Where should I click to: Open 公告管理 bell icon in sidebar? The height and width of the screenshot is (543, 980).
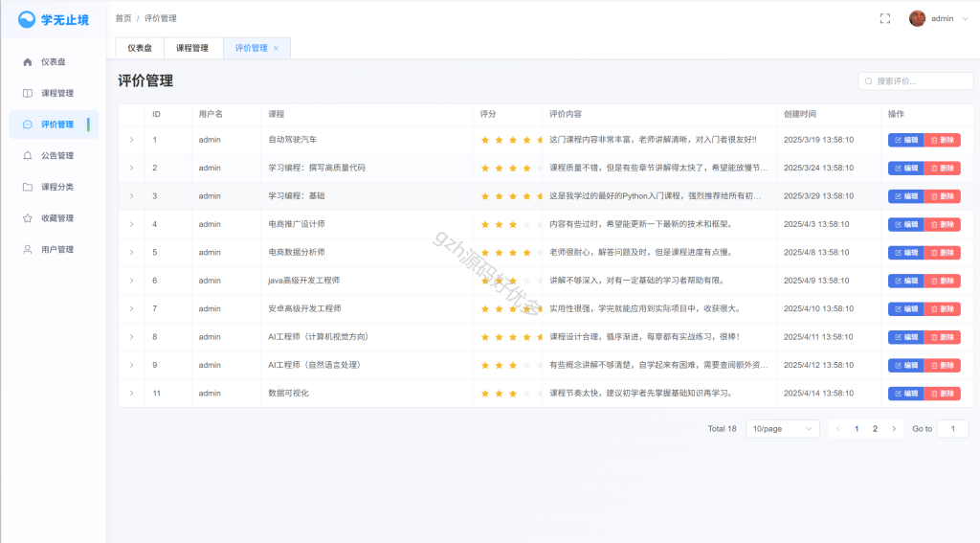tap(28, 156)
